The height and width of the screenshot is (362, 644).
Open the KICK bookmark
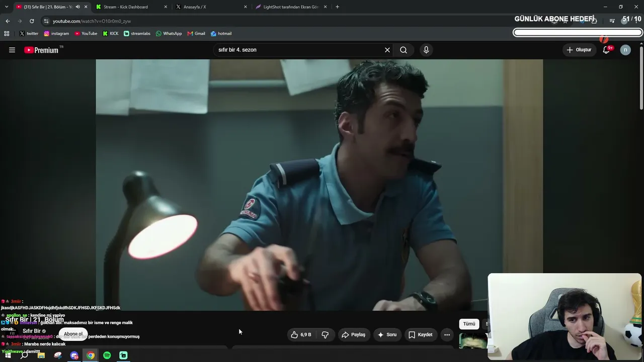(111, 34)
